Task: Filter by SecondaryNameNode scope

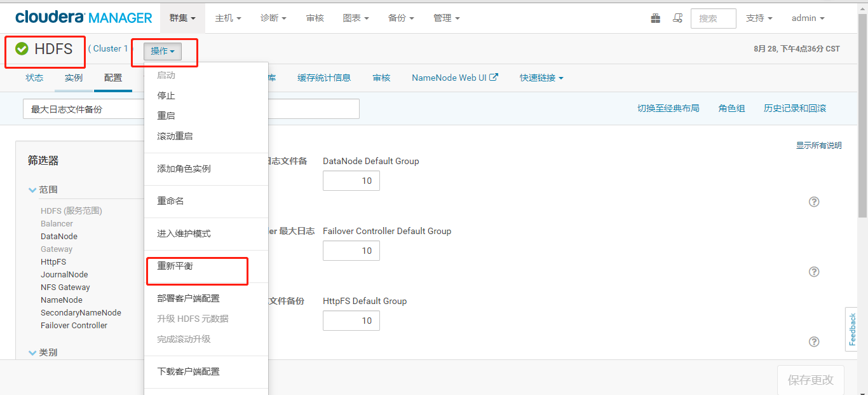Action: (81, 312)
